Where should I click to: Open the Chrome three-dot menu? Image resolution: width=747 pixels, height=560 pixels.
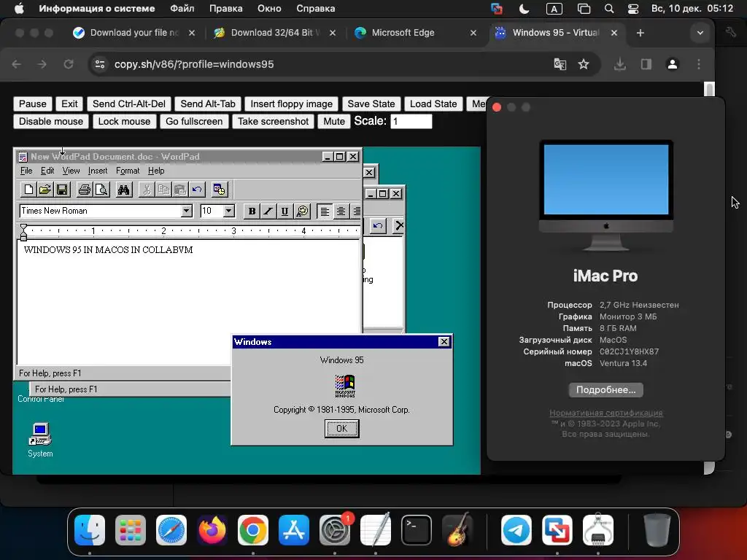click(x=699, y=64)
